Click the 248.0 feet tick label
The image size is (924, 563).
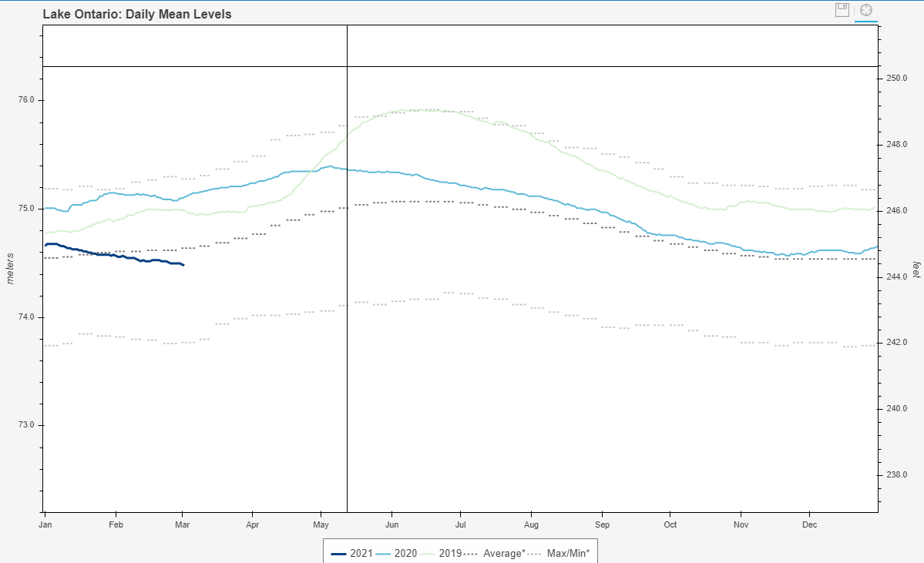point(896,144)
